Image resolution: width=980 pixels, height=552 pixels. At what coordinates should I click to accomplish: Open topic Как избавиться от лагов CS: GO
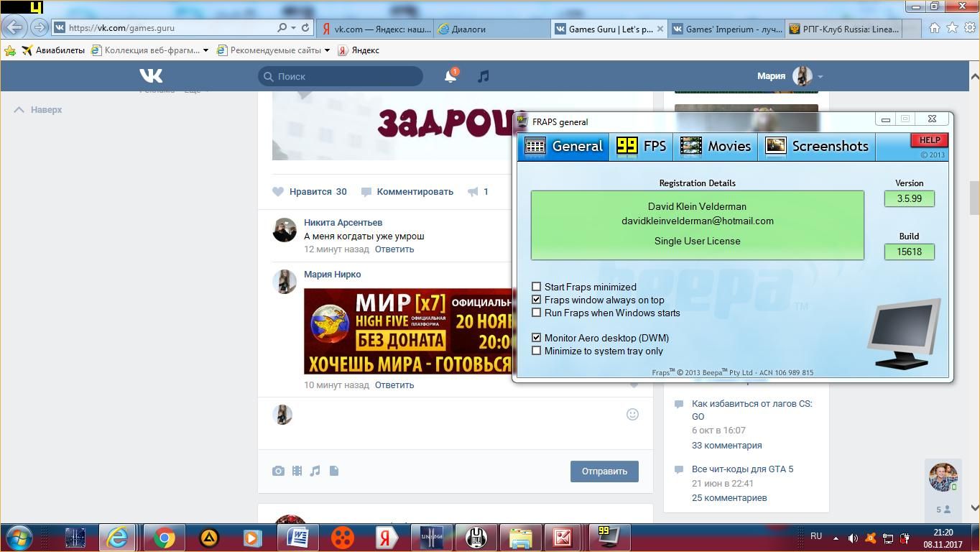[x=752, y=410]
